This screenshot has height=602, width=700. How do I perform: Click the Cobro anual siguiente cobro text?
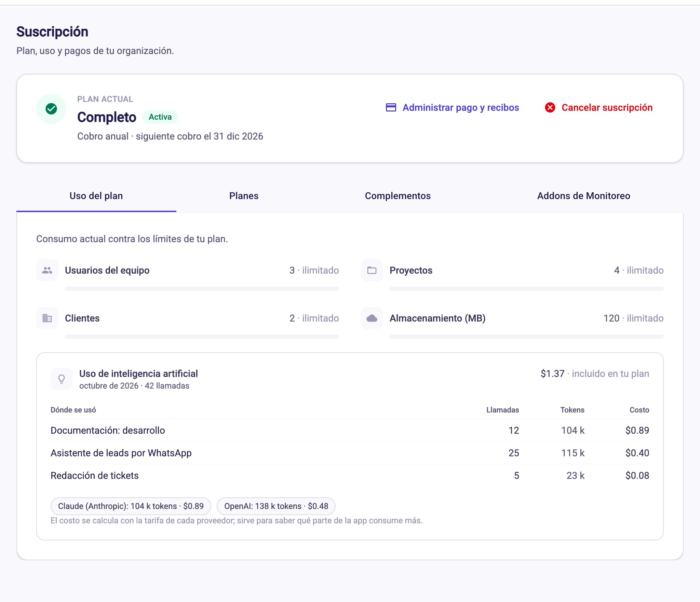(170, 136)
